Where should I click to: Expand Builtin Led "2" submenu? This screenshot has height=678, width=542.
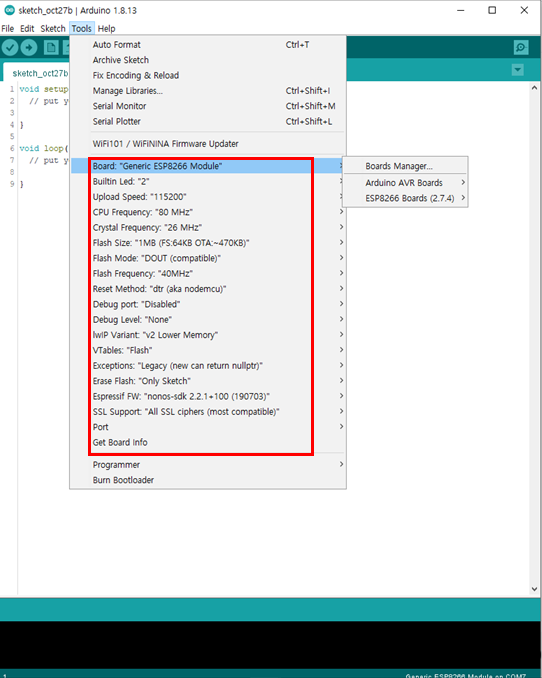click(208, 181)
